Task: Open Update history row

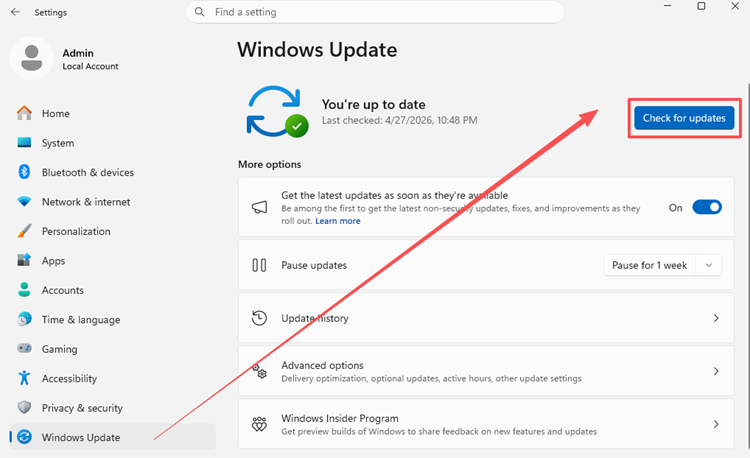Action: (486, 318)
